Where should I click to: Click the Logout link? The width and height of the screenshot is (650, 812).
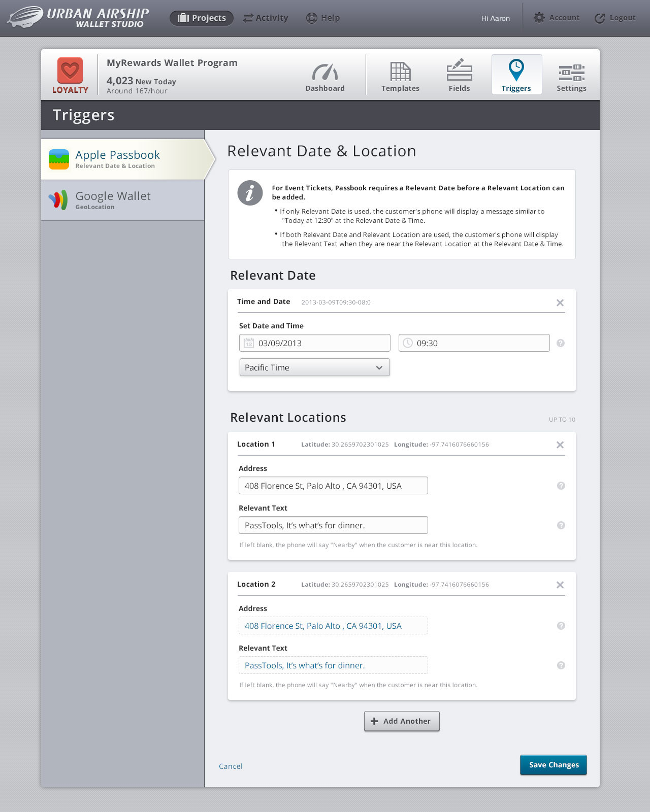(x=615, y=18)
